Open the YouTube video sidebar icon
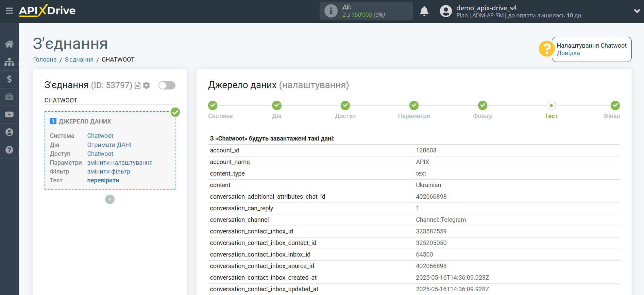Viewport: 644px width, 295px height. (9, 115)
